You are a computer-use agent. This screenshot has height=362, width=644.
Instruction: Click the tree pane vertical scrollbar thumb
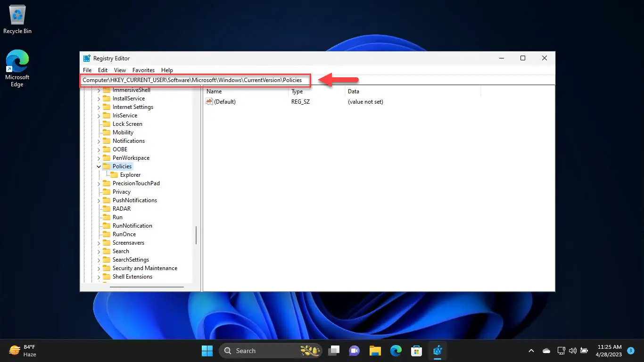pos(196,235)
